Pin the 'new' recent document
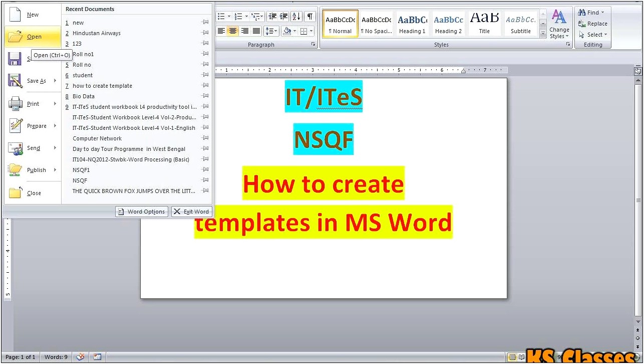Image resolution: width=644 pixels, height=364 pixels. (x=205, y=23)
